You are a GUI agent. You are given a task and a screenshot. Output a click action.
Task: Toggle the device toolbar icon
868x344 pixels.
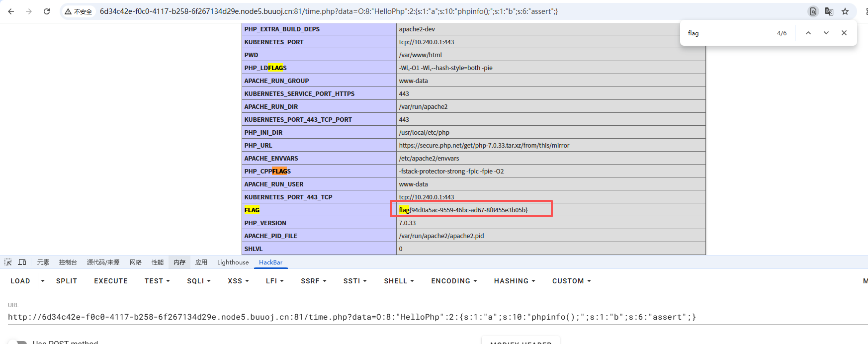click(x=22, y=262)
